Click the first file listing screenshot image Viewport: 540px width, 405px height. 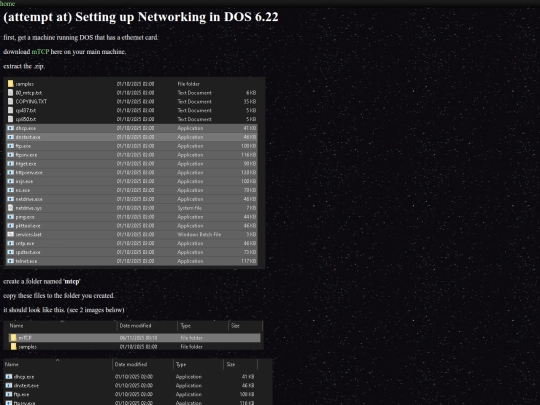click(134, 173)
